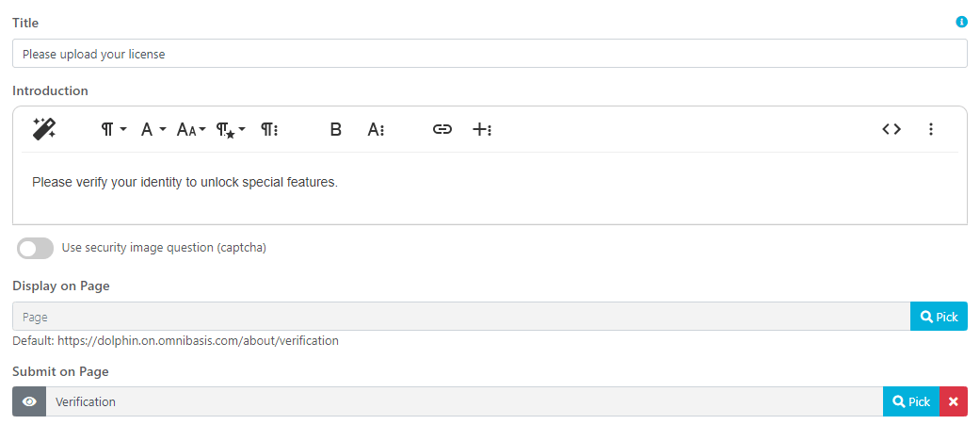The height and width of the screenshot is (441, 980).
Task: Enable the security image captcha toggle
Action: tap(36, 249)
